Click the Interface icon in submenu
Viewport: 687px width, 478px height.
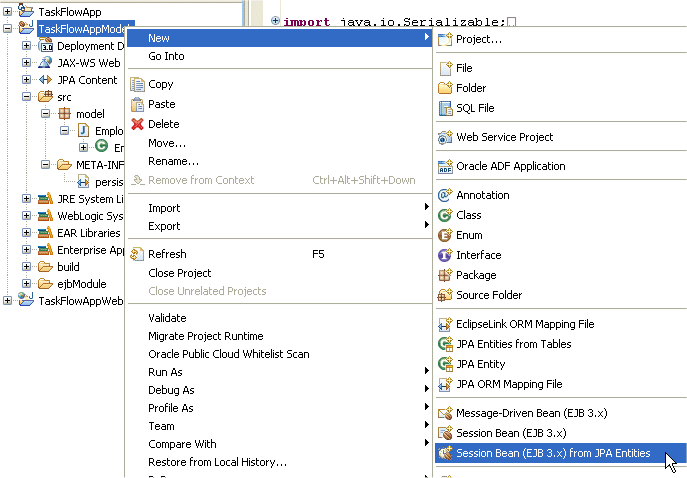pos(445,255)
